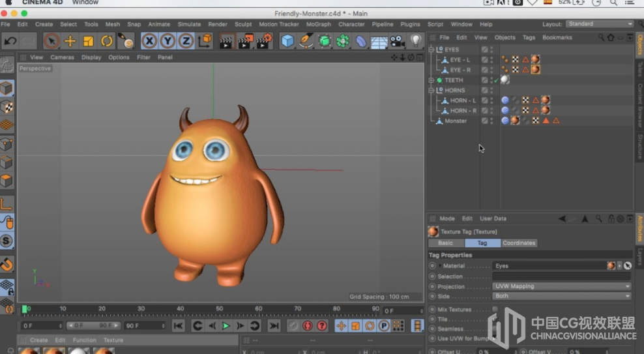This screenshot has height=354, width=644.
Task: Select the Monster object
Action: click(456, 121)
